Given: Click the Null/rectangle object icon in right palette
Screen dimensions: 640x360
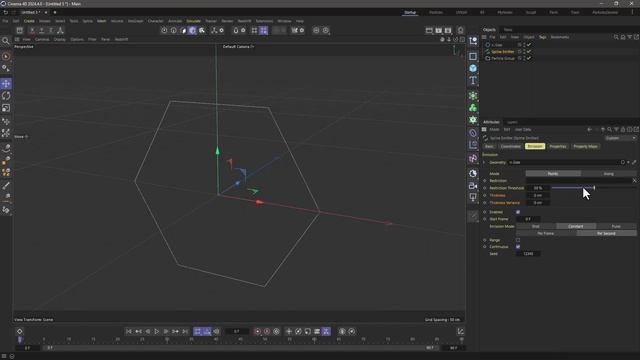Looking at the screenshot, I should tap(473, 56).
